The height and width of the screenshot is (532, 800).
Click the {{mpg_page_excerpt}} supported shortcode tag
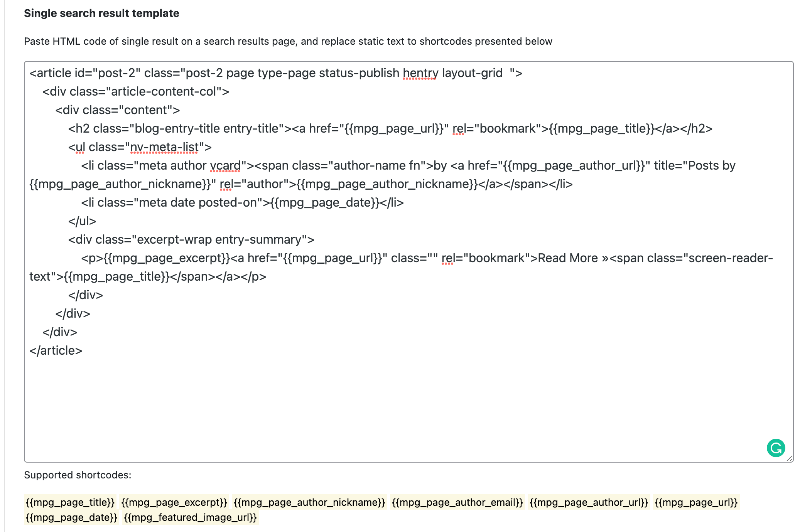(174, 502)
